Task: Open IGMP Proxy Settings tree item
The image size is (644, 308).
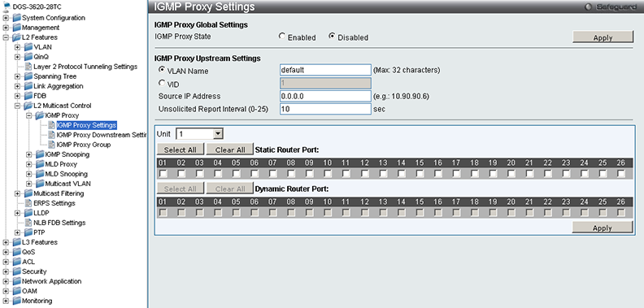Action: 86,125
